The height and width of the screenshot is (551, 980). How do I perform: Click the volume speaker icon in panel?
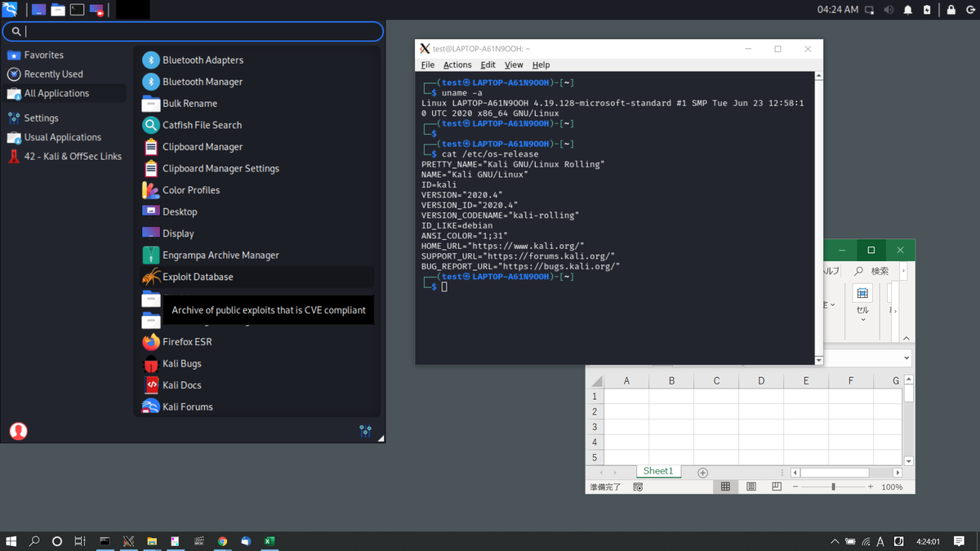(x=889, y=10)
